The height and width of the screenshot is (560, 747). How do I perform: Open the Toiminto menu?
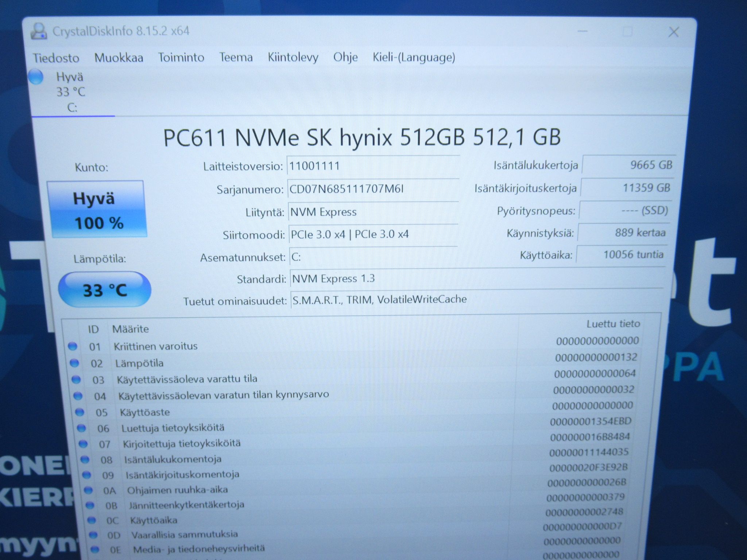[181, 57]
